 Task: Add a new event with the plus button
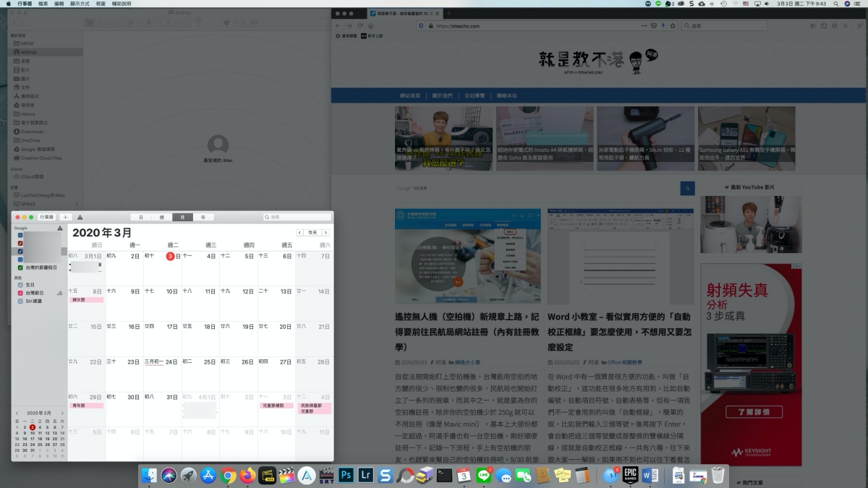(x=65, y=217)
